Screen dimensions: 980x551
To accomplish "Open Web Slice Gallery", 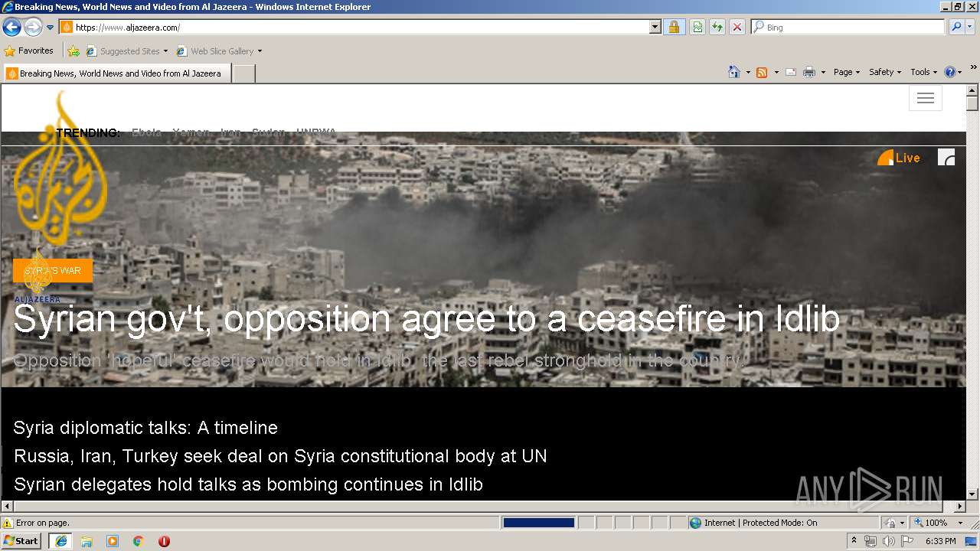I will pos(219,51).
